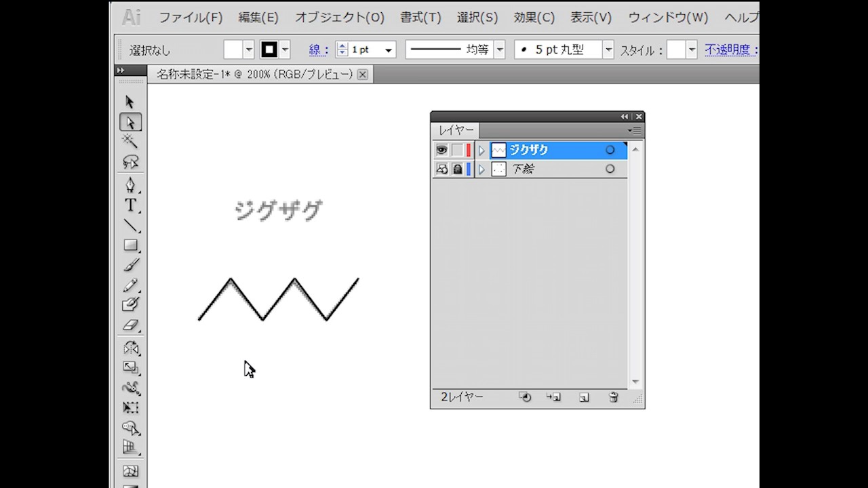Toggle lock box of ジグザグ layer
Viewport: 868px width, 488px height.
pos(458,150)
